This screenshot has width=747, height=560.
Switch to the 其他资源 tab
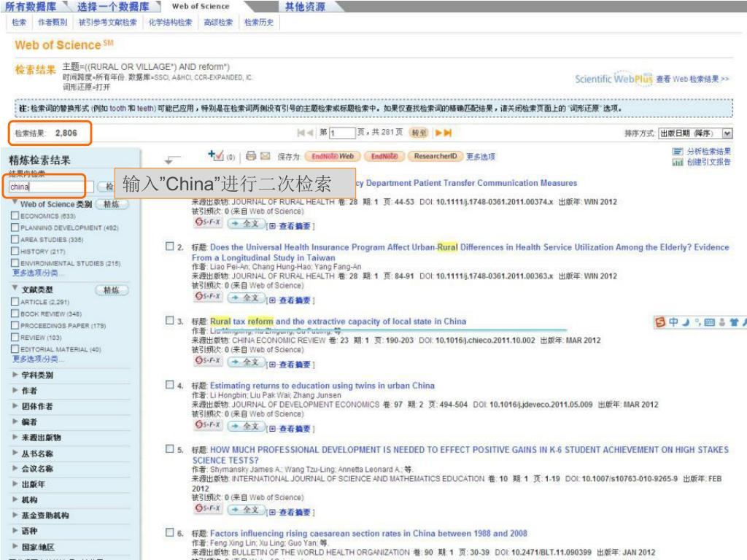click(x=305, y=7)
